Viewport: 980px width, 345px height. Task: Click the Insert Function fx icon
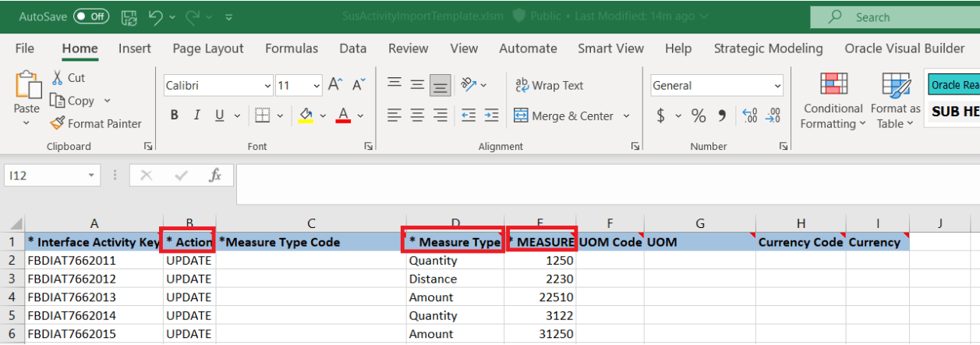[x=215, y=176]
